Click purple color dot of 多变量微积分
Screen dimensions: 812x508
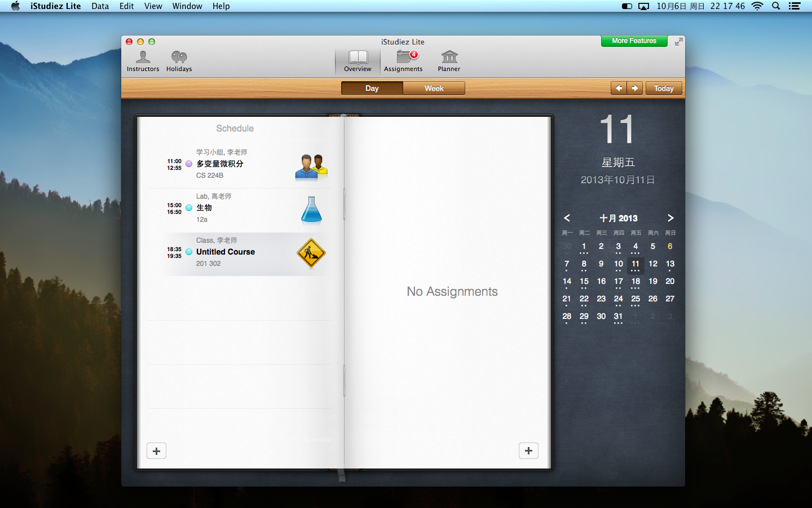pos(189,164)
